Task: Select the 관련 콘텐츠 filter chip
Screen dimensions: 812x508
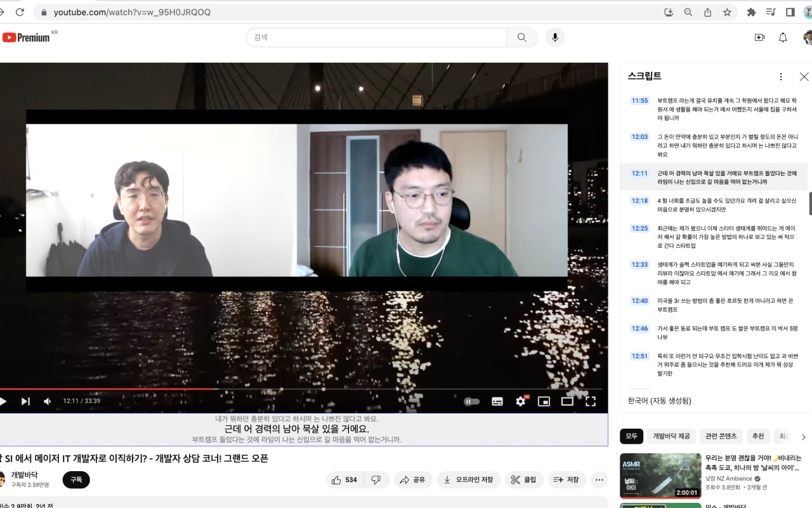Action: pos(721,436)
